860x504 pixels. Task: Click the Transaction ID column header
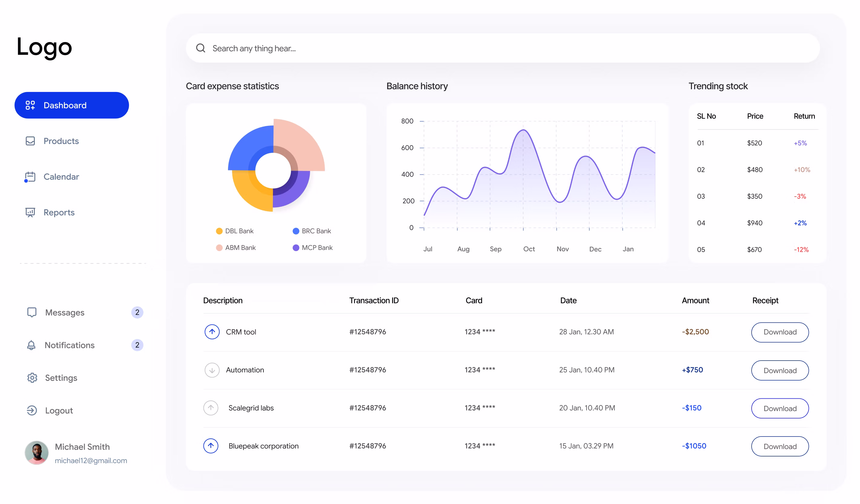click(374, 300)
